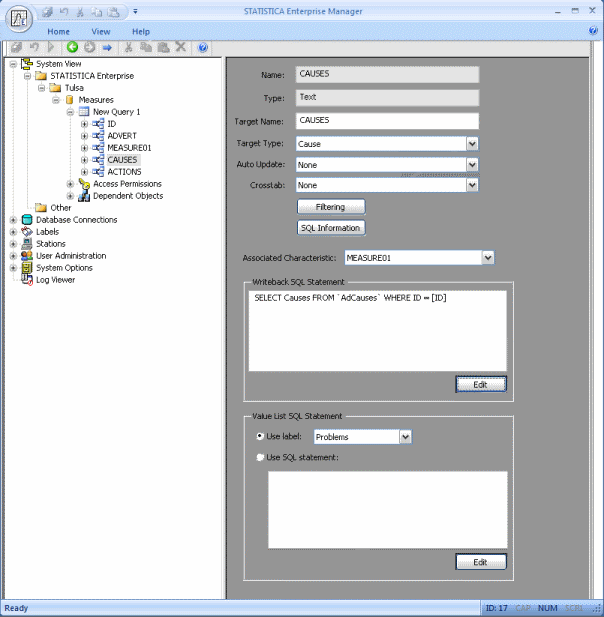This screenshot has width=604, height=617.
Task: Select the System Options icon
Action: coord(27,268)
